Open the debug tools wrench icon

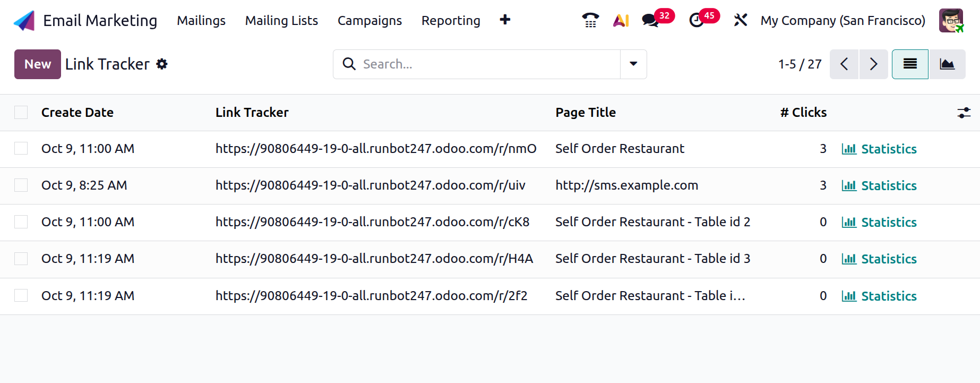(740, 20)
